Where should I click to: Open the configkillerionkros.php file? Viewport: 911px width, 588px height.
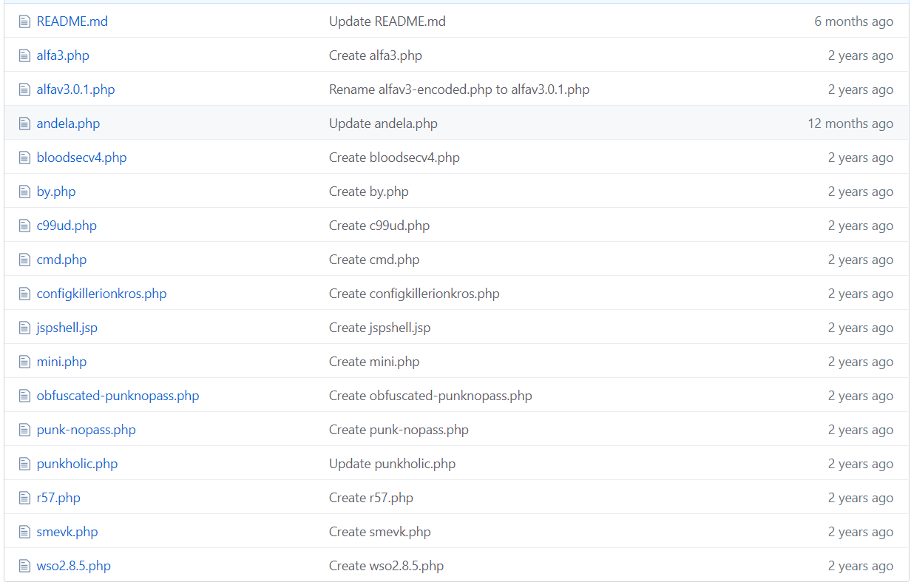point(101,294)
